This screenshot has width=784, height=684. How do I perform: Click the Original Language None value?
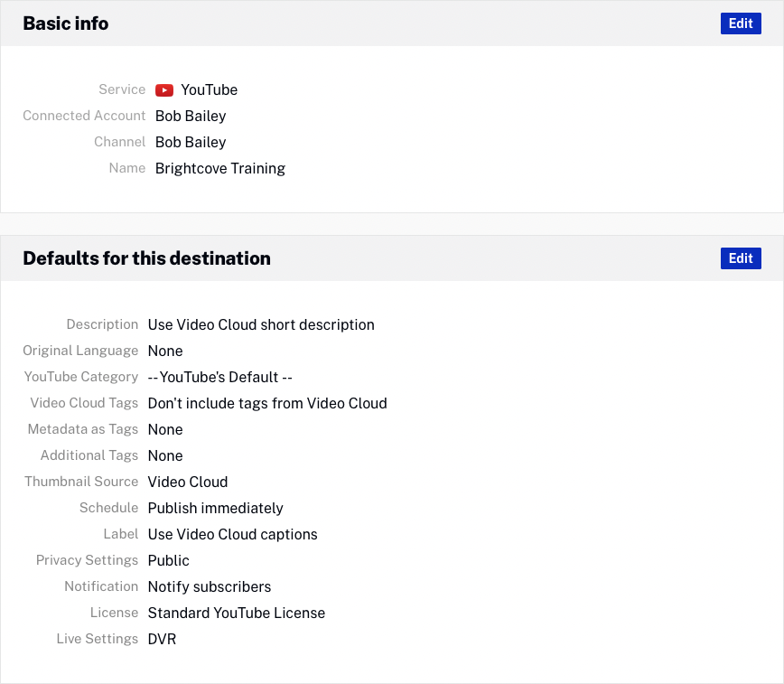pos(165,351)
